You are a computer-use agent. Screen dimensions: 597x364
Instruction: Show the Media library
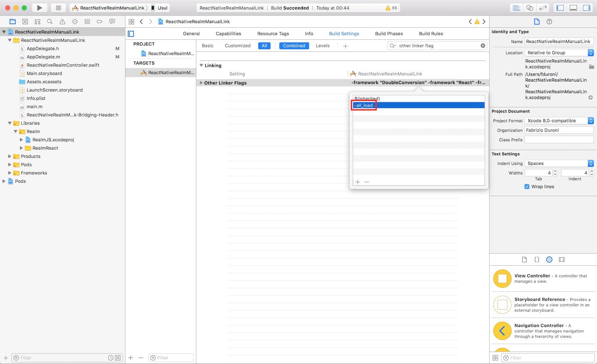(562, 259)
